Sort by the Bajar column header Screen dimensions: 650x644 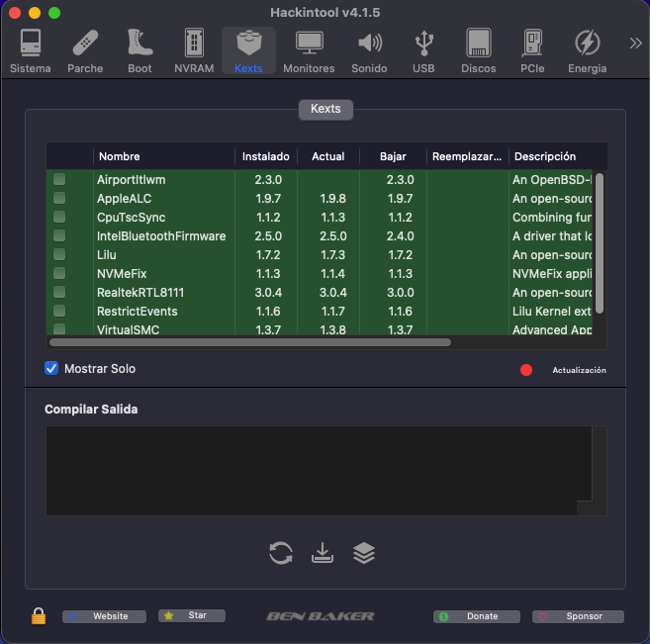(393, 156)
